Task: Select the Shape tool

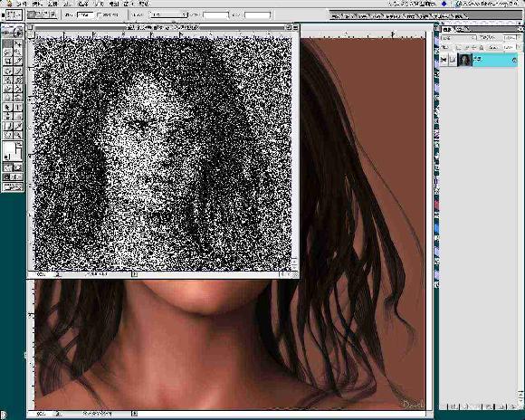Action: tap(18, 116)
